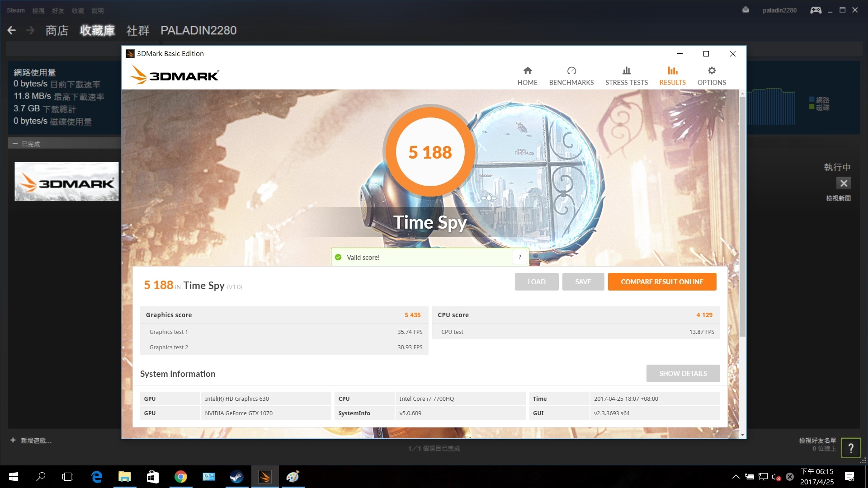Click the network icon in the system tray
This screenshot has width=868, height=488.
click(763, 477)
